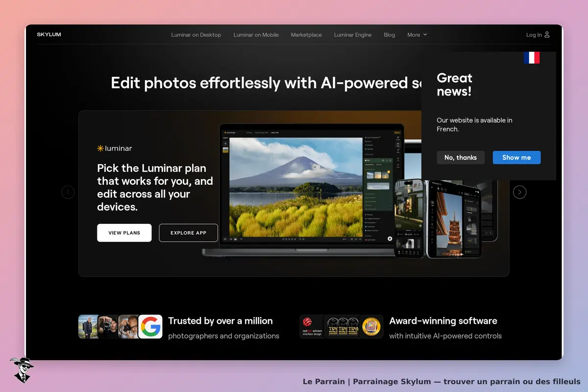The height and width of the screenshot is (392, 588).
Task: Click 'photographers and organizations' subtitle
Action: [224, 336]
